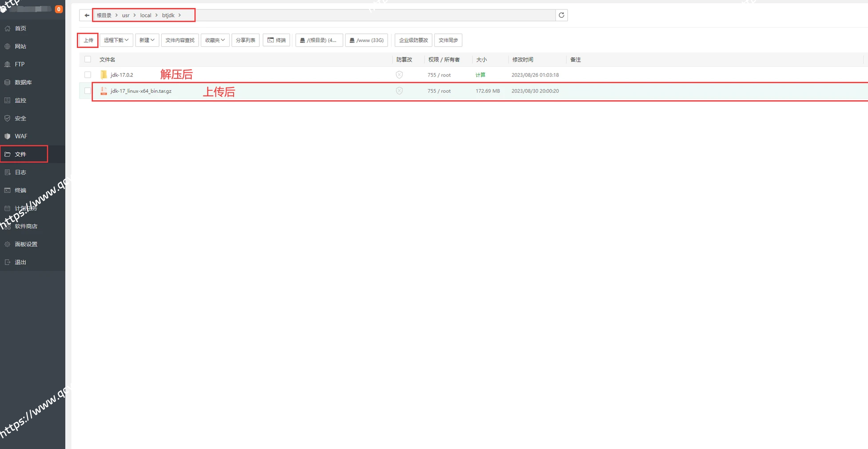Click the 上传 upload button
The width and height of the screenshot is (868, 449).
click(88, 40)
